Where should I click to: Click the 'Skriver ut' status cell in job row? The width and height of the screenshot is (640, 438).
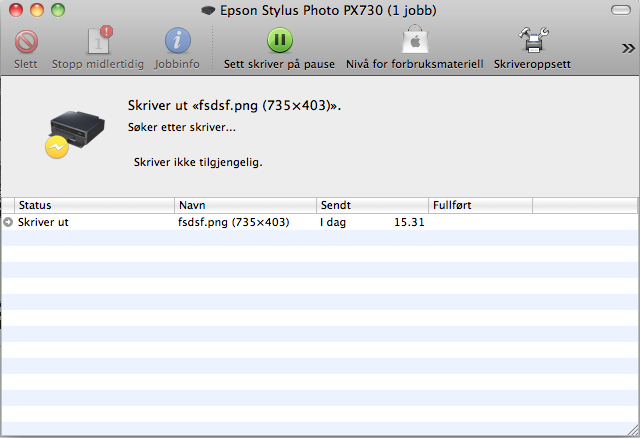(x=43, y=222)
